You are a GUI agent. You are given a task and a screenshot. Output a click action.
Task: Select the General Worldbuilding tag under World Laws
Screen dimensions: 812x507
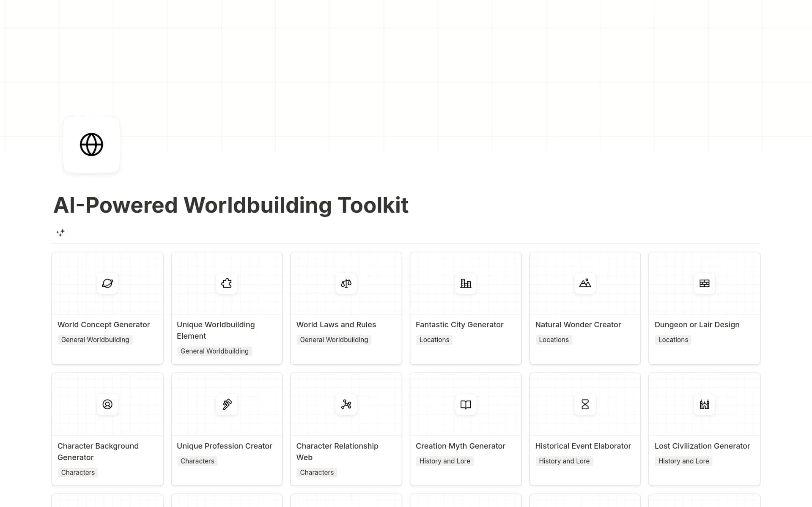334,340
